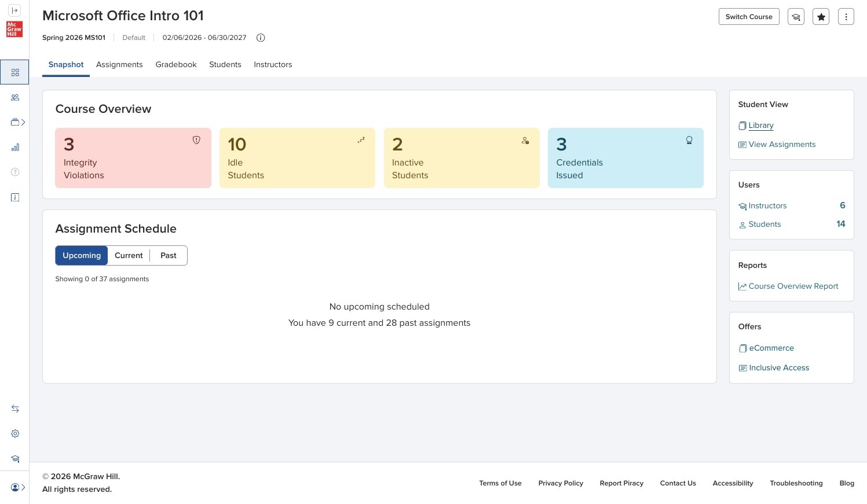Open the info book sidebar icon

pyautogui.click(x=15, y=197)
